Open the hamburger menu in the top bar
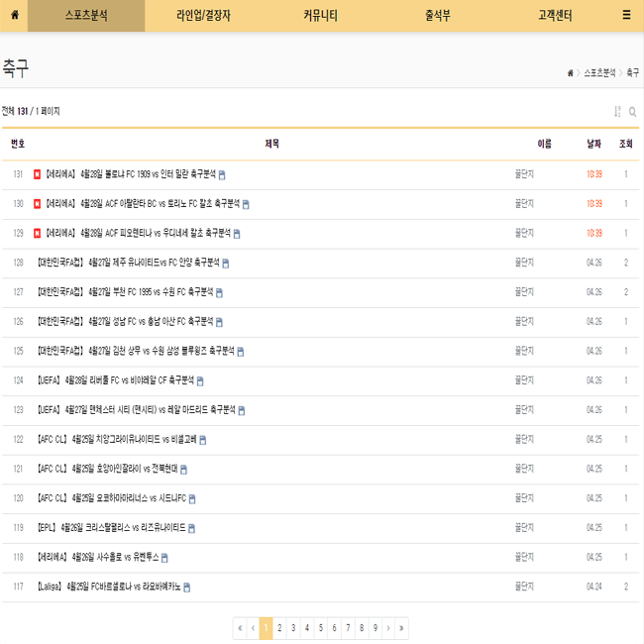Image resolution: width=644 pixels, height=644 pixels. click(625, 16)
